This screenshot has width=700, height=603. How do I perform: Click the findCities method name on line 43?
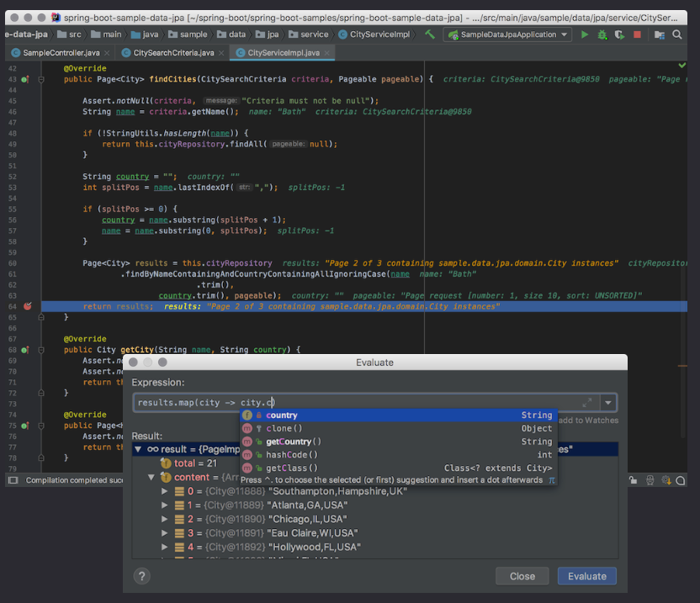[172, 79]
